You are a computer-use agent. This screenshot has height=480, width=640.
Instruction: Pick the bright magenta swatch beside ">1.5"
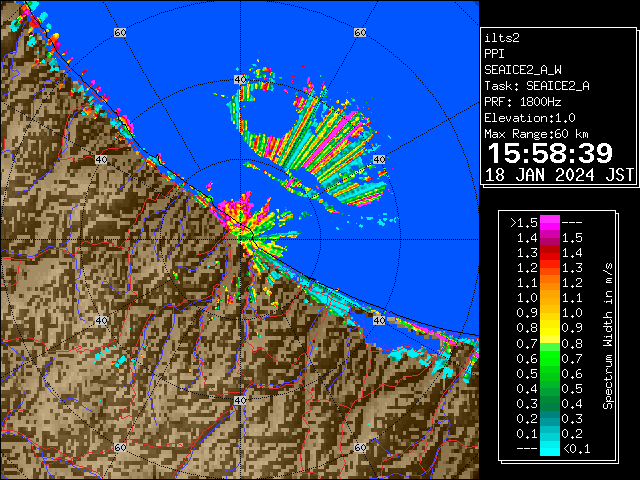(550, 223)
